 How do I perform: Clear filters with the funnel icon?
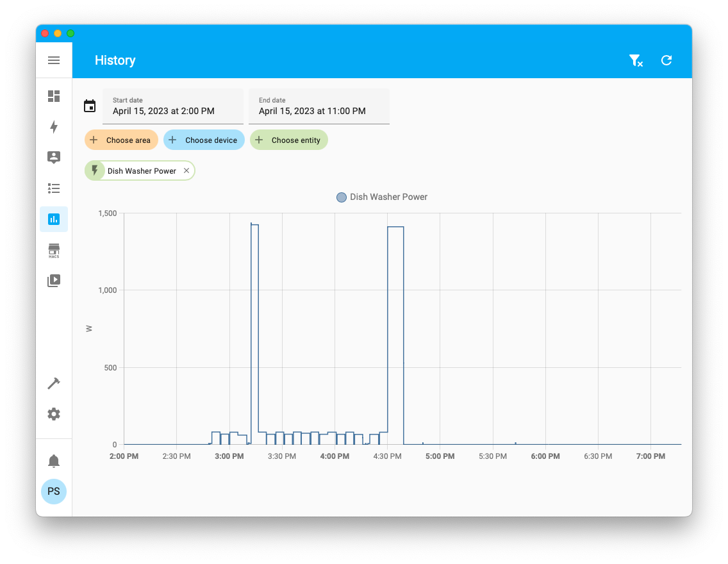[x=636, y=60]
